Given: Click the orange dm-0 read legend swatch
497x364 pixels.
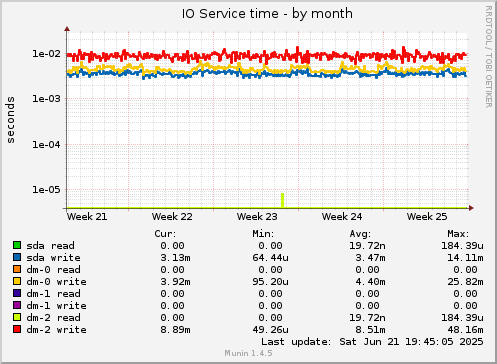Looking at the screenshot, I should [17, 269].
